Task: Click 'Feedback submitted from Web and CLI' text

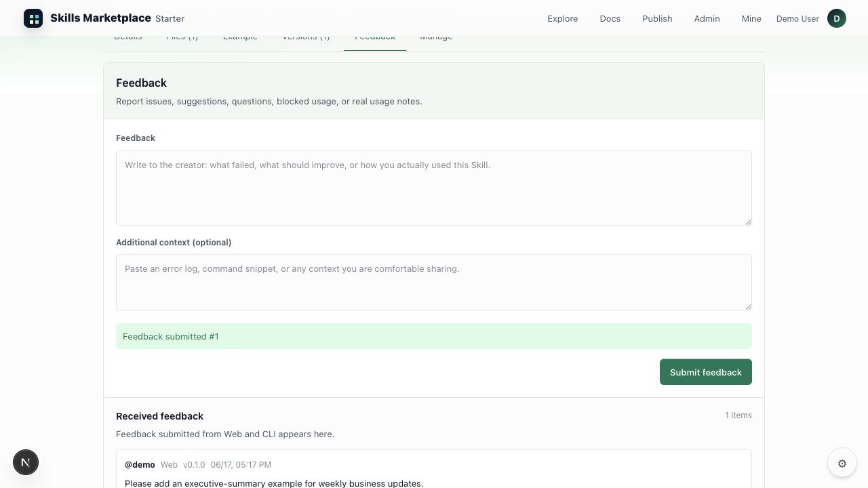Action: pyautogui.click(x=225, y=434)
